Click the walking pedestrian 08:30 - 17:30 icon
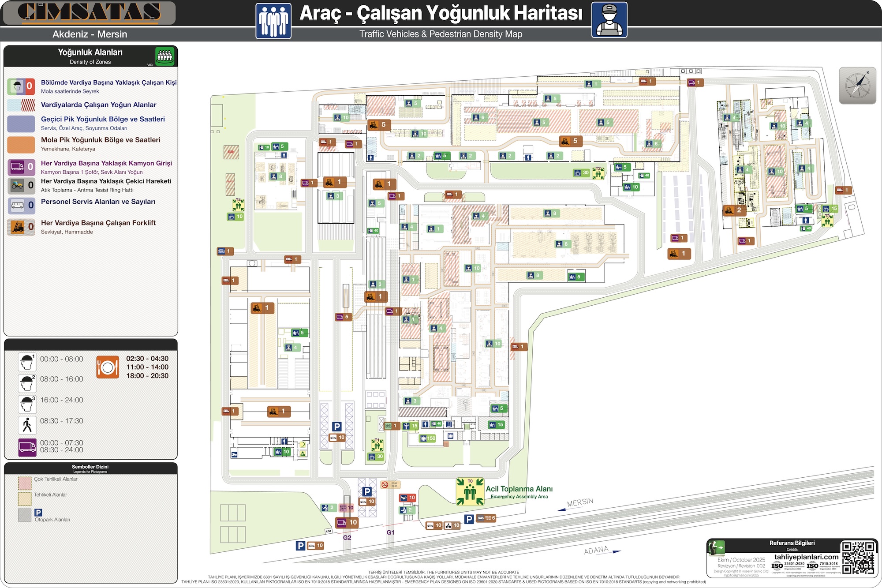882x588 pixels. pyautogui.click(x=27, y=425)
